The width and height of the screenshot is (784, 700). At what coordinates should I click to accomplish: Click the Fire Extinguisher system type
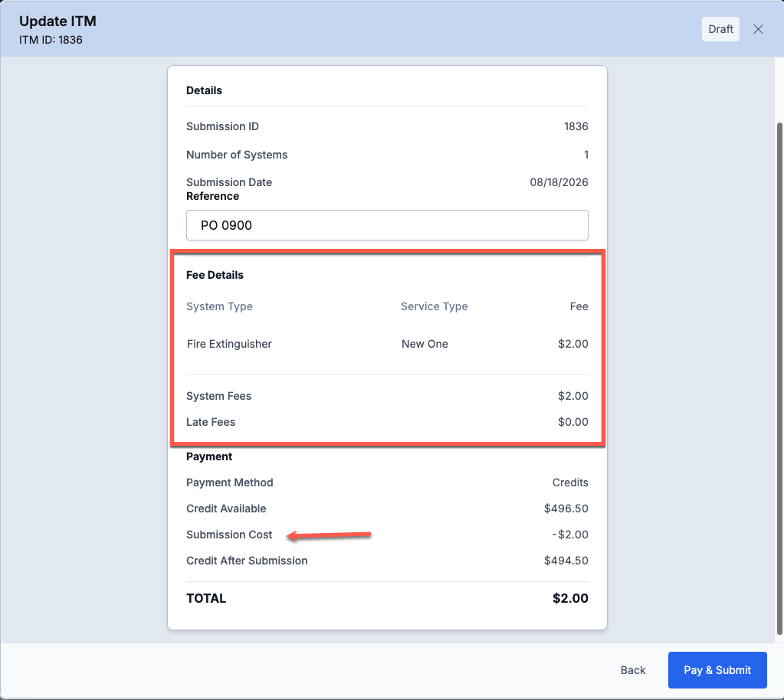point(229,344)
